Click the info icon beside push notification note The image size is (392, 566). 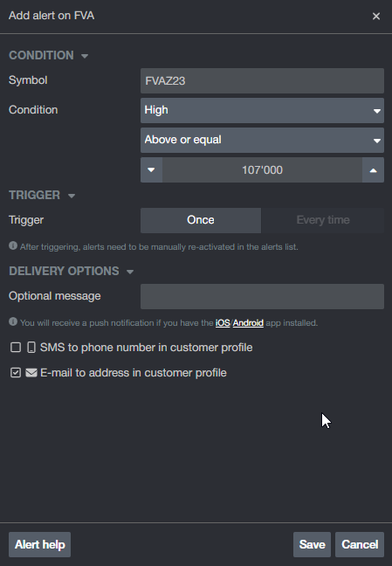point(13,321)
